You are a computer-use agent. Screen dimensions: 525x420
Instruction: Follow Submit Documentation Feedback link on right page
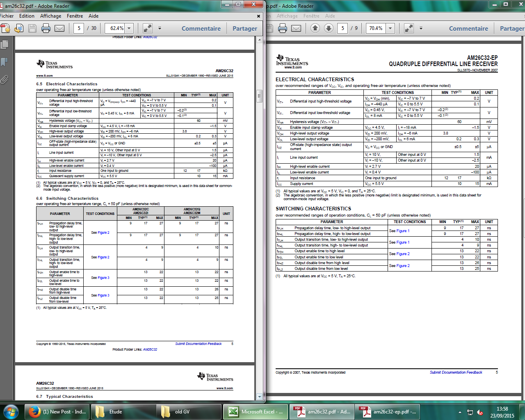tap(456, 372)
